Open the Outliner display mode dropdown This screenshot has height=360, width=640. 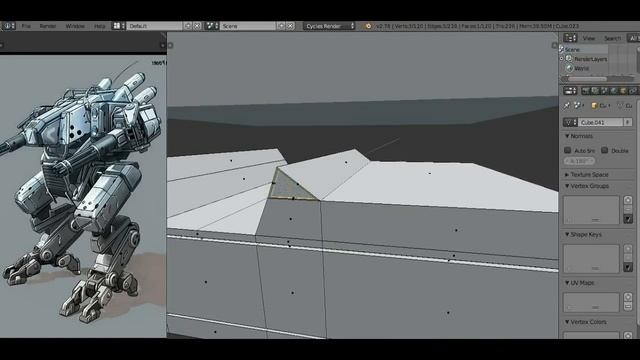(633, 38)
